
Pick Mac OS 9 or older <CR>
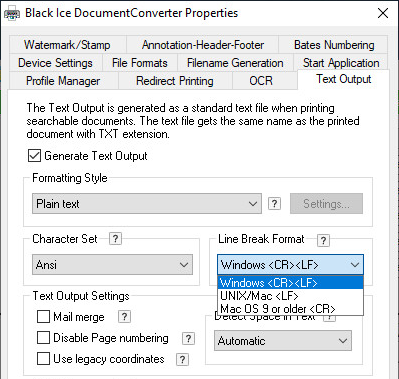tap(290, 309)
